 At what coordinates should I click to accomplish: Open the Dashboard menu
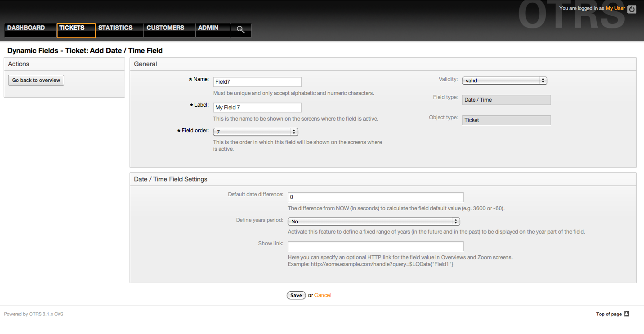[26, 28]
